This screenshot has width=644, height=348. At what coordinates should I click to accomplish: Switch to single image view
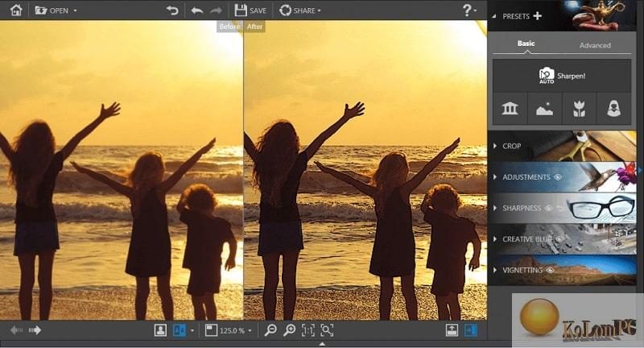pos(160,330)
